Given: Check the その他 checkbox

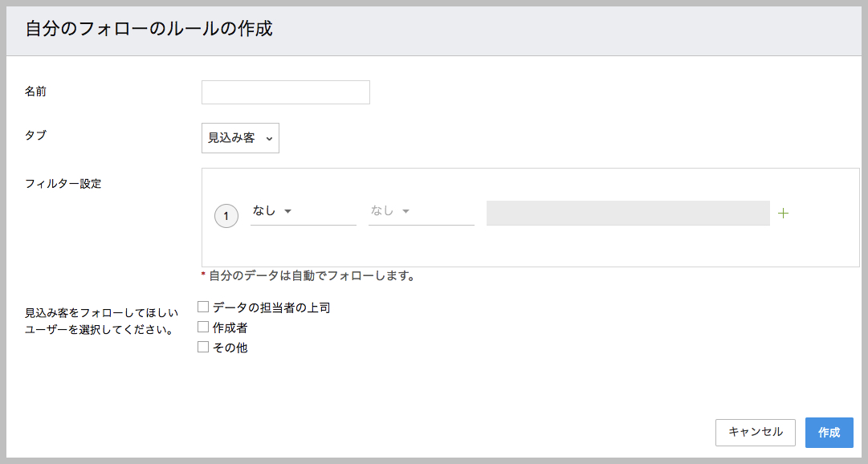Looking at the screenshot, I should pos(203,348).
